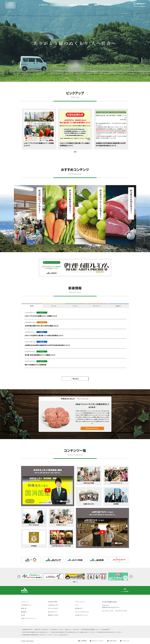
Task: Open news item 伊万里・有田 果樹就農セミナーの開催について
Action: coord(40,355)
